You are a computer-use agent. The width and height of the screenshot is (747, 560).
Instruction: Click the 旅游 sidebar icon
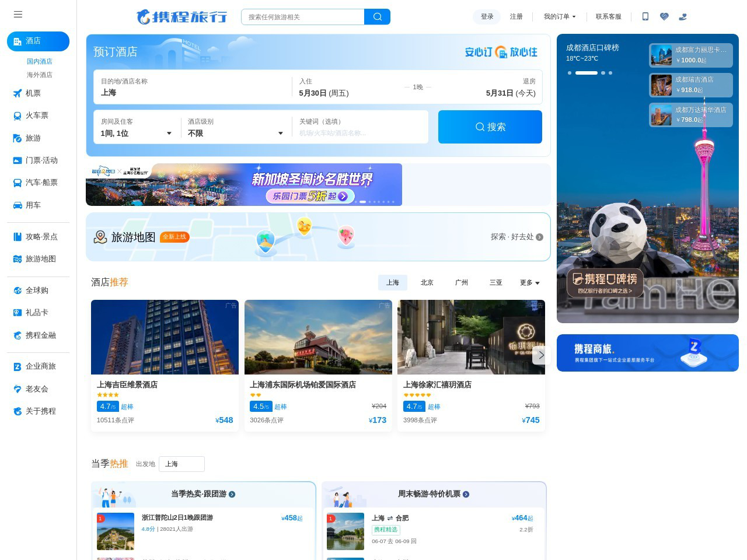click(18, 138)
